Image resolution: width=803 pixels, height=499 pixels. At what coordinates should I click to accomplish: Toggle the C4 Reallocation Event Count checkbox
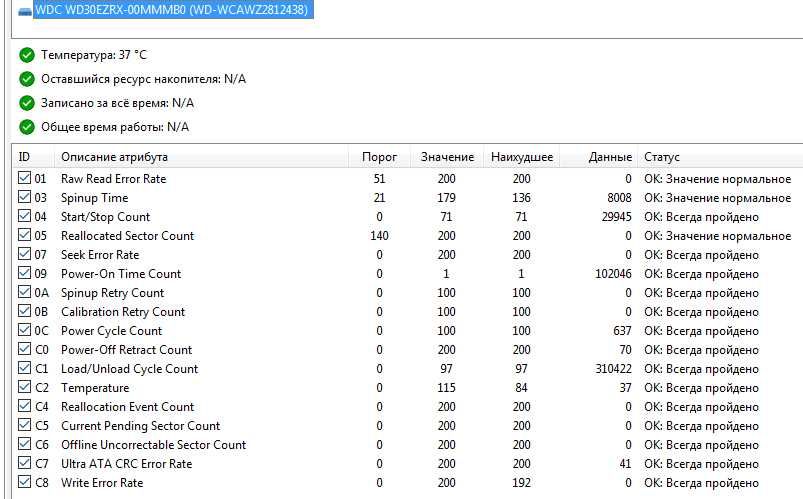pyautogui.click(x=24, y=405)
